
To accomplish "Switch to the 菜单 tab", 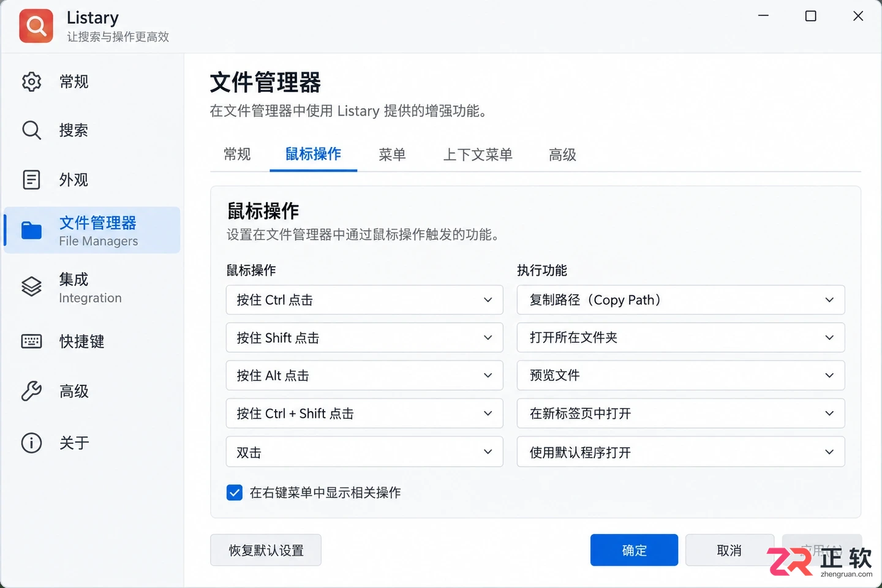I will 393,154.
